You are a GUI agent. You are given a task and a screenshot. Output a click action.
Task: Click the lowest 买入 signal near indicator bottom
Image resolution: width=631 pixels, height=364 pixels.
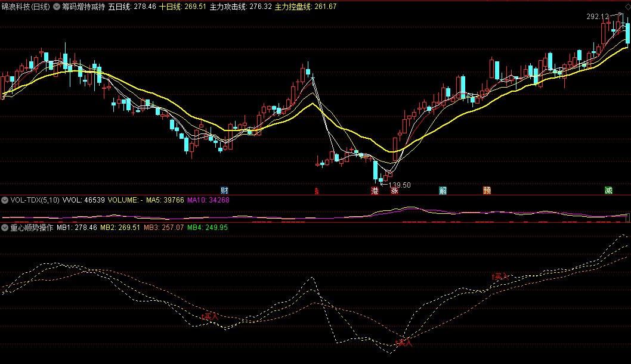(404, 343)
